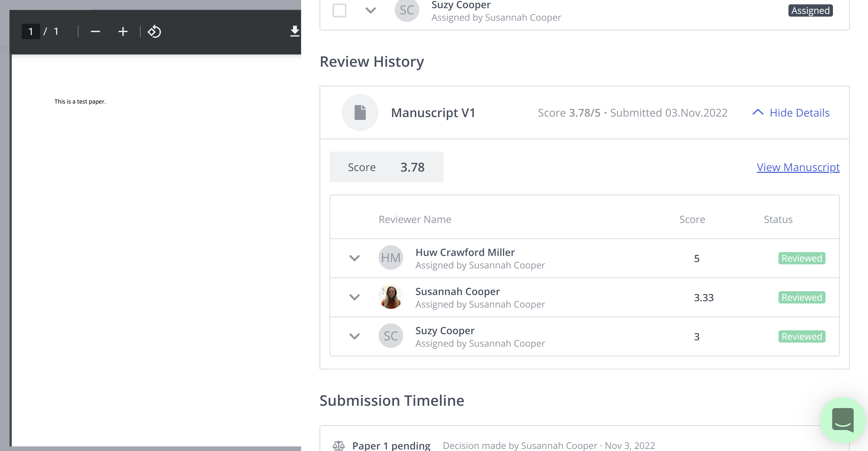Click Susannah Cooper's profile photo
Viewport: 868px width, 451px height.
[x=391, y=297]
